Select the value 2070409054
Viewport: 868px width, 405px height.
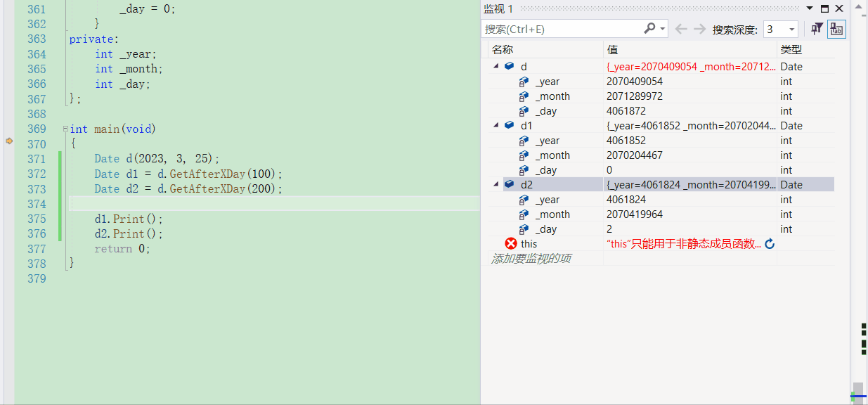[x=634, y=82]
